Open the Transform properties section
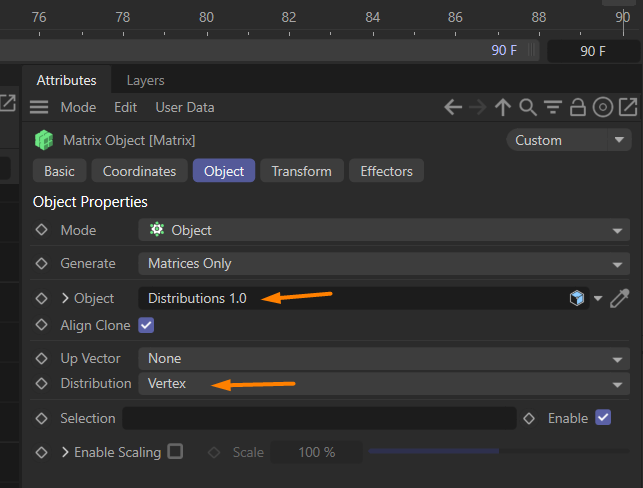This screenshot has height=488, width=643. tap(301, 171)
